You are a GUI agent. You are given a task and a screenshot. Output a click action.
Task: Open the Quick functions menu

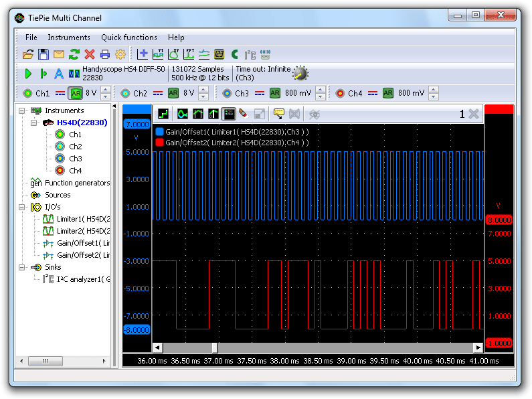click(128, 37)
